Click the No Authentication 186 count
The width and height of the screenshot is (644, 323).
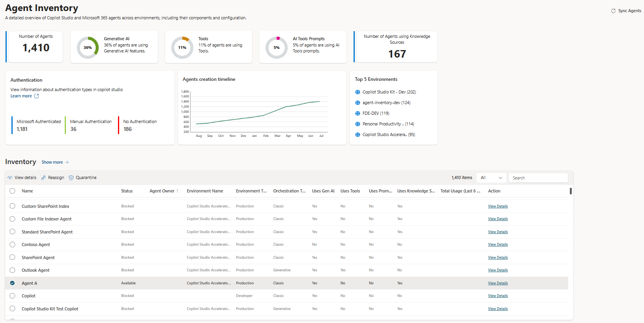click(127, 129)
